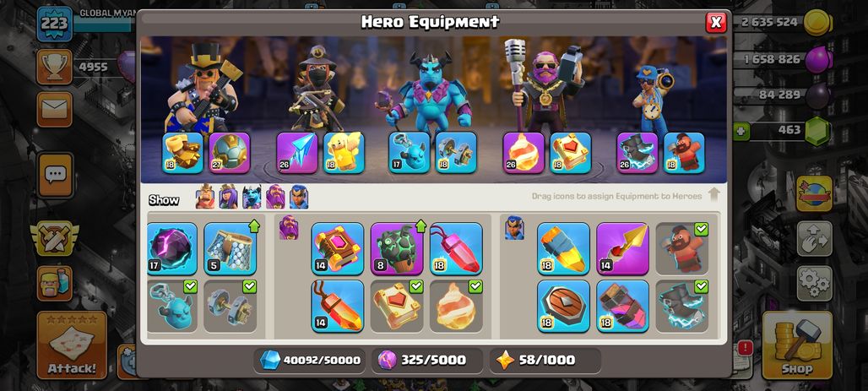This screenshot has width=868, height=391.
Task: Select the assigned Hog Rider Puppet with checkmark
Action: tap(682, 248)
